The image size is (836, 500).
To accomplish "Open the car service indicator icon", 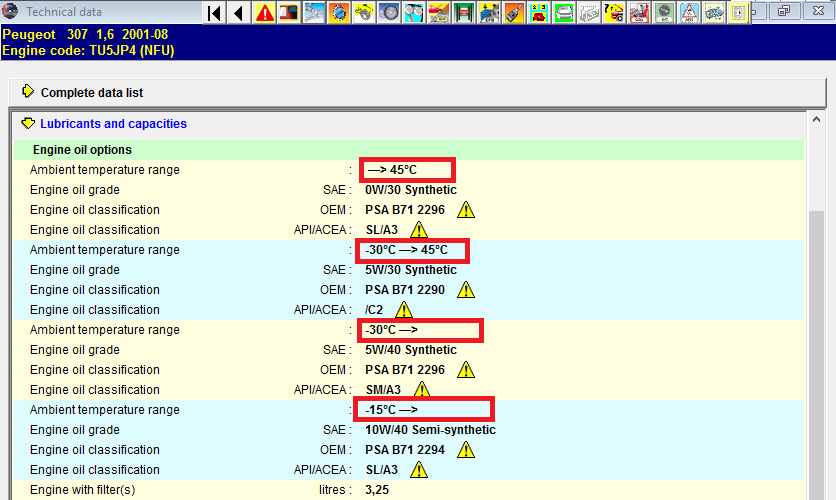I will tap(439, 12).
